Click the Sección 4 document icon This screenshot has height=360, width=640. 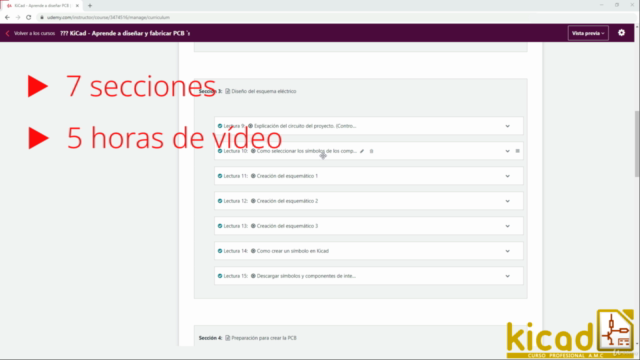click(227, 338)
